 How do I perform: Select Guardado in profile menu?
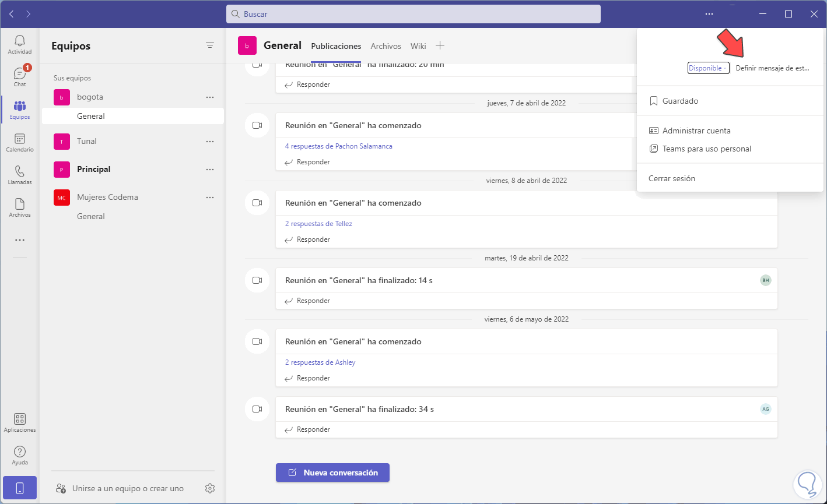click(730, 101)
